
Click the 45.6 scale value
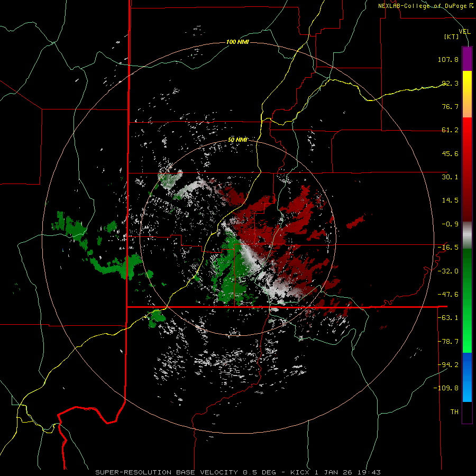click(x=450, y=153)
